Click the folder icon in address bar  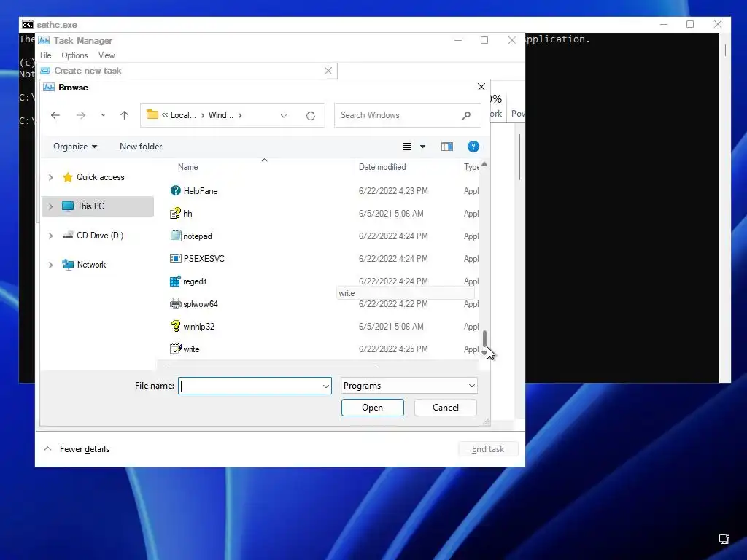pos(152,114)
